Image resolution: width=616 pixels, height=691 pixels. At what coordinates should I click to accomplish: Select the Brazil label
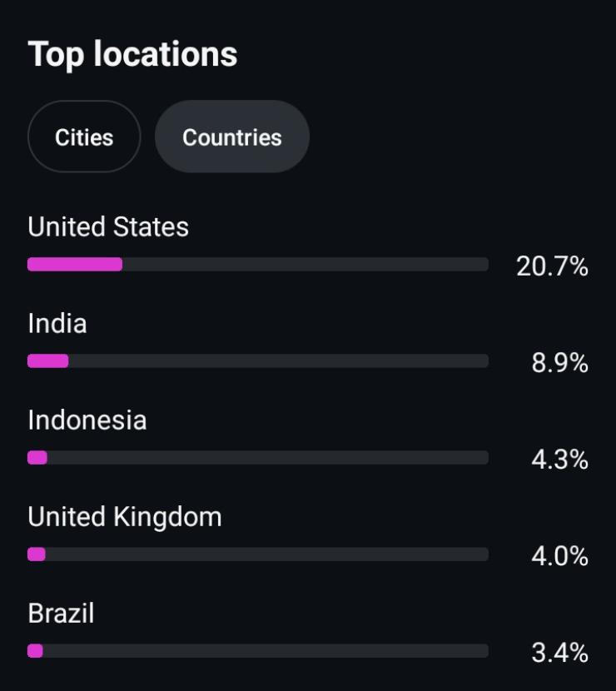click(x=62, y=613)
